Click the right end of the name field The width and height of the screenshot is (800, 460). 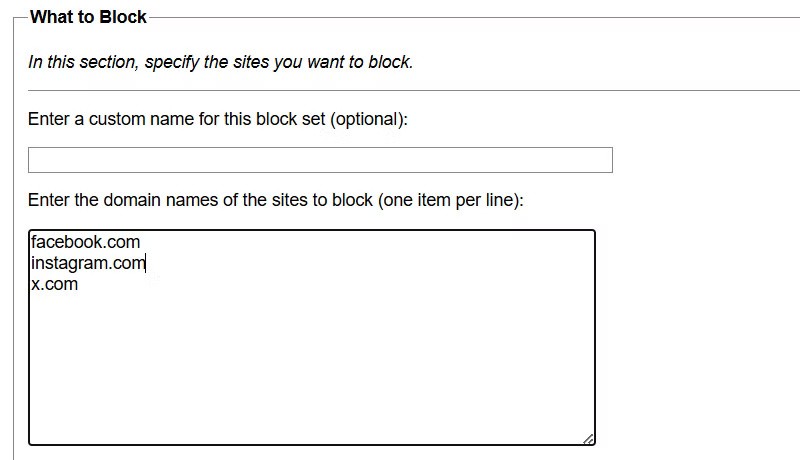tap(600, 160)
